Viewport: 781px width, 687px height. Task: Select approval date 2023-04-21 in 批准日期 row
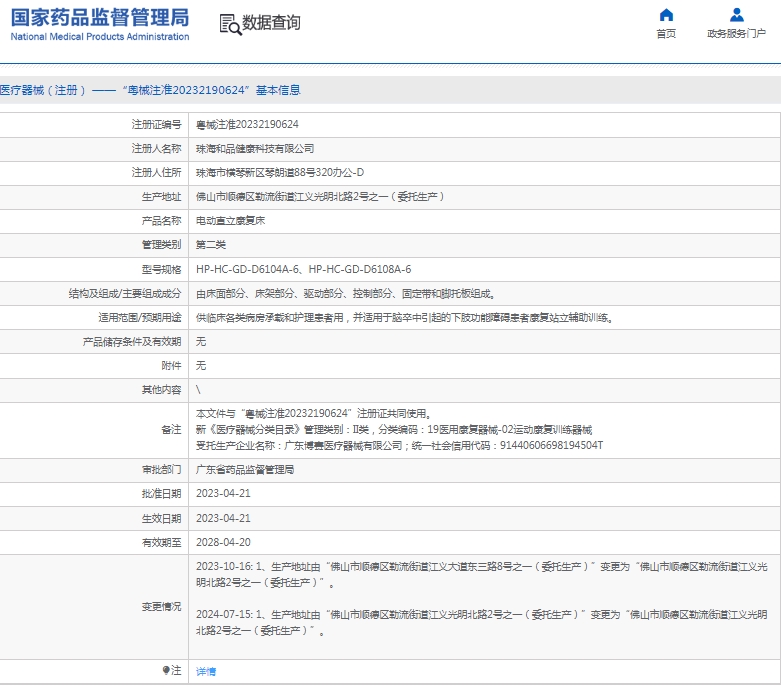point(223,493)
